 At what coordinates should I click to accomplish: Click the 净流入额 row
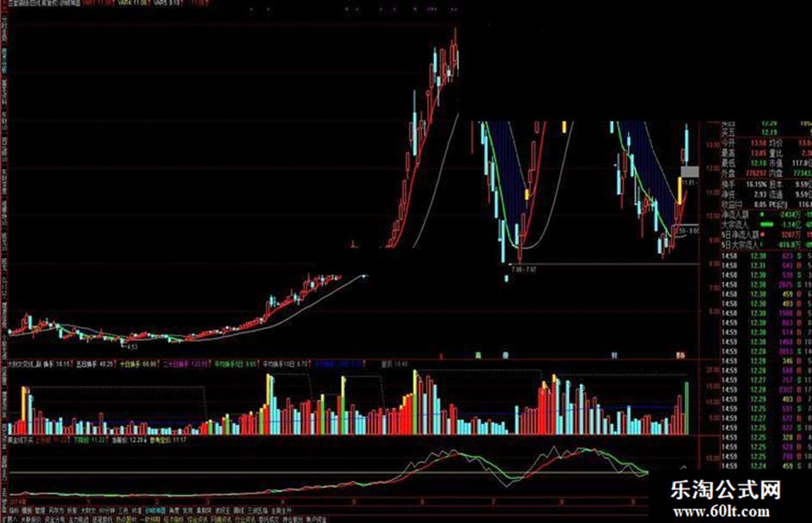[x=766, y=215]
